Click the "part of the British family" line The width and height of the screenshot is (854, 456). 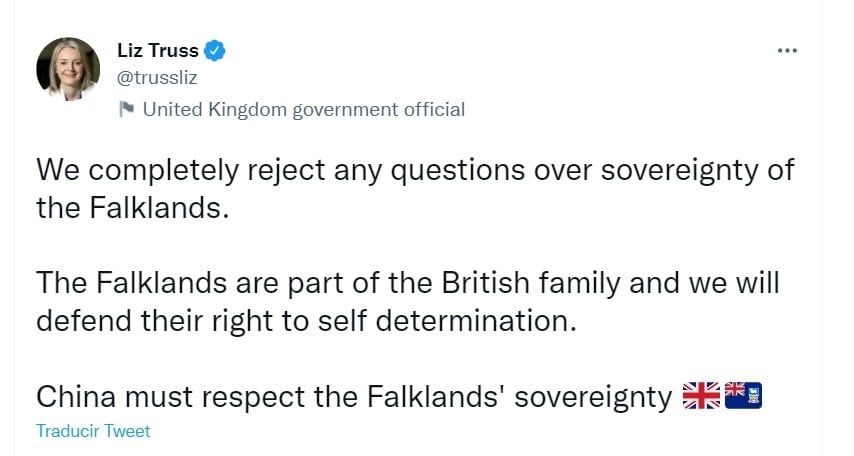click(407, 283)
